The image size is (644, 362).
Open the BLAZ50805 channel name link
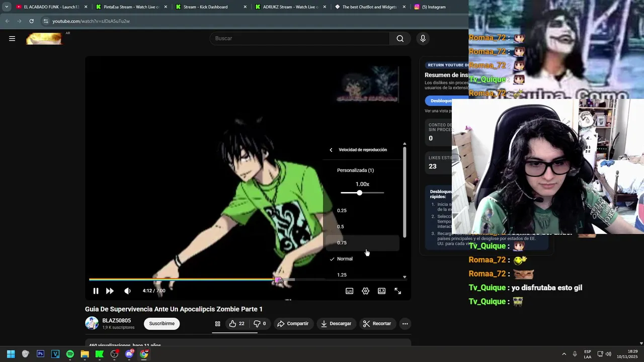tap(116, 320)
